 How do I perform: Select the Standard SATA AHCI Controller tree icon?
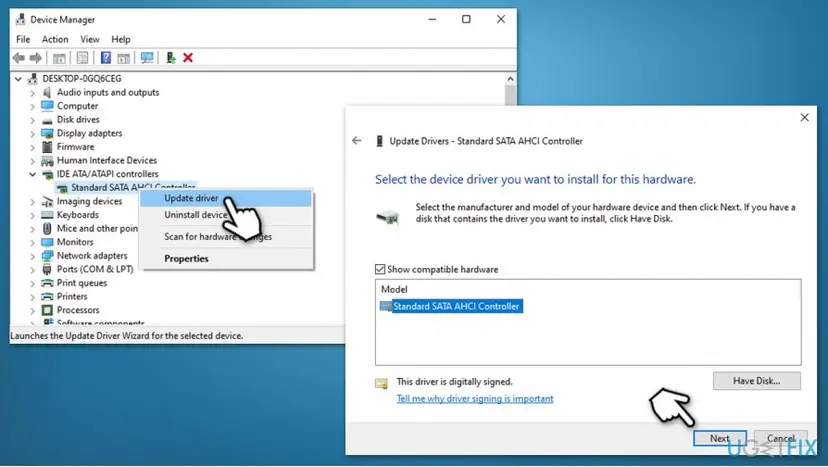(x=62, y=188)
